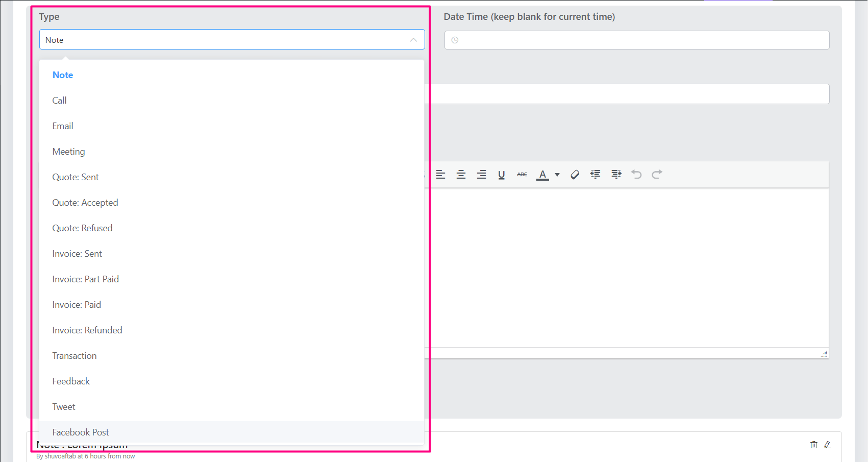Click the Date Time input field

click(637, 40)
